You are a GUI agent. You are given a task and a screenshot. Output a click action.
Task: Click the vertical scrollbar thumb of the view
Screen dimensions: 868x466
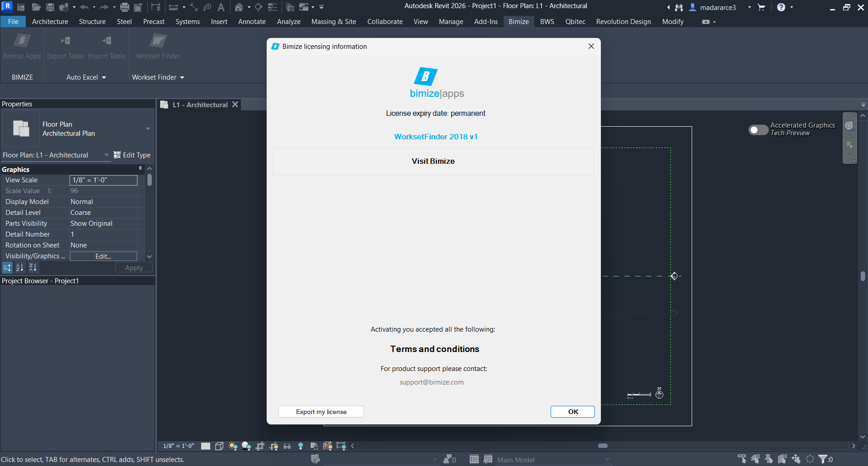(x=863, y=276)
